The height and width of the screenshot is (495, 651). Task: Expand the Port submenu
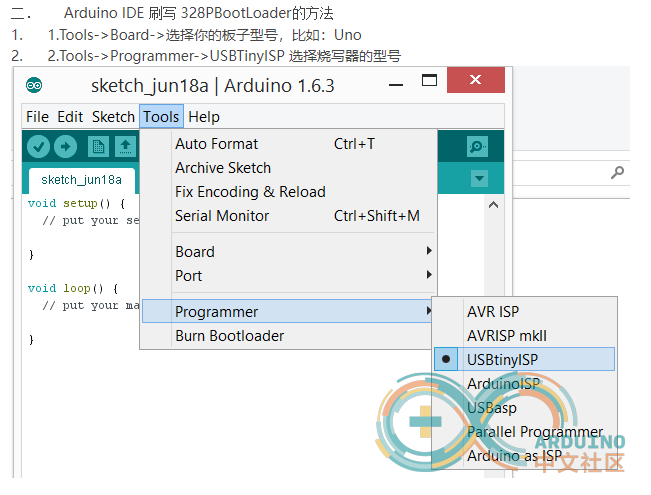click(188, 276)
